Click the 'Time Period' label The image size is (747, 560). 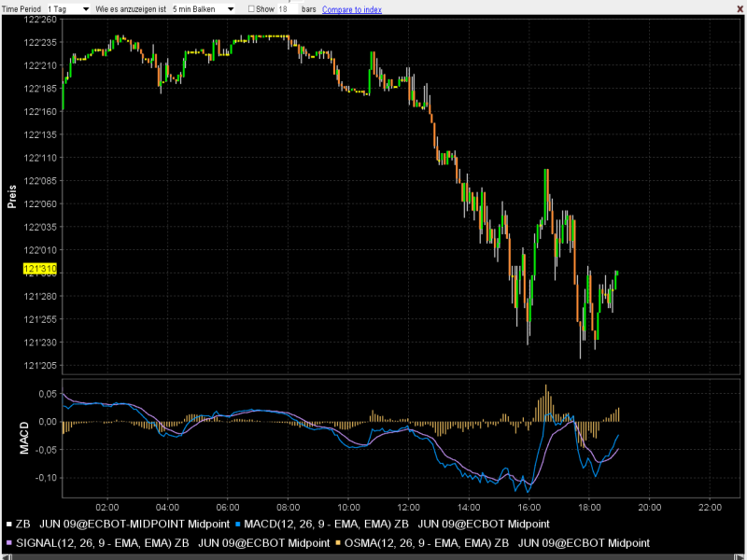pos(21,9)
